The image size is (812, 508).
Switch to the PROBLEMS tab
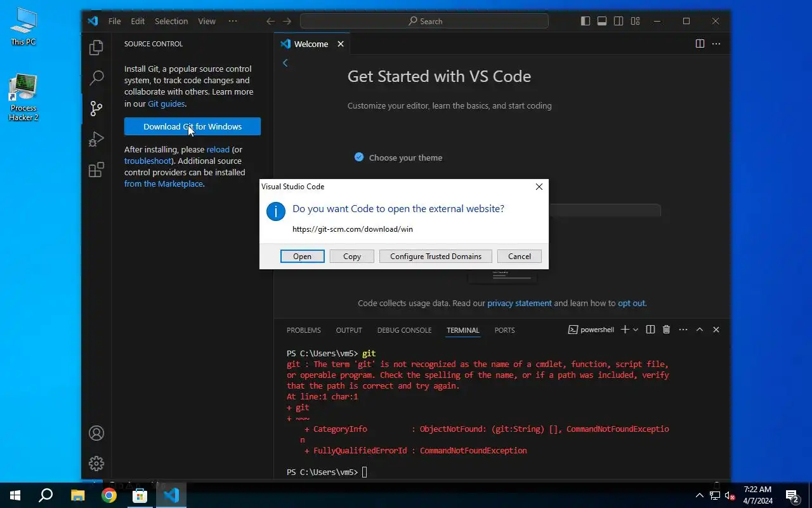pyautogui.click(x=304, y=330)
